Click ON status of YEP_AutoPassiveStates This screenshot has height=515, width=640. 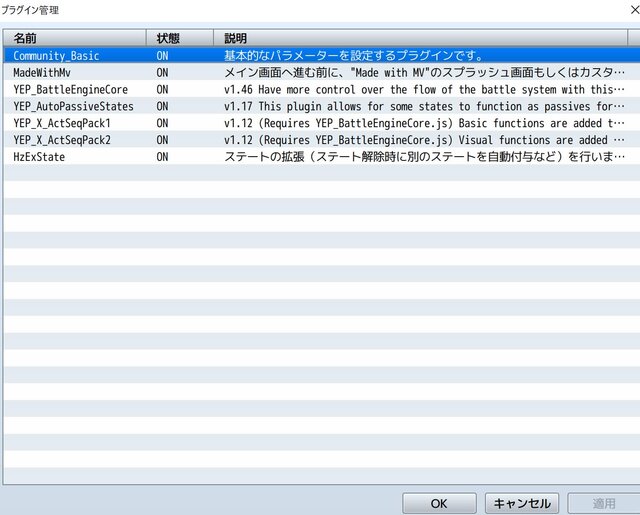coord(162,107)
